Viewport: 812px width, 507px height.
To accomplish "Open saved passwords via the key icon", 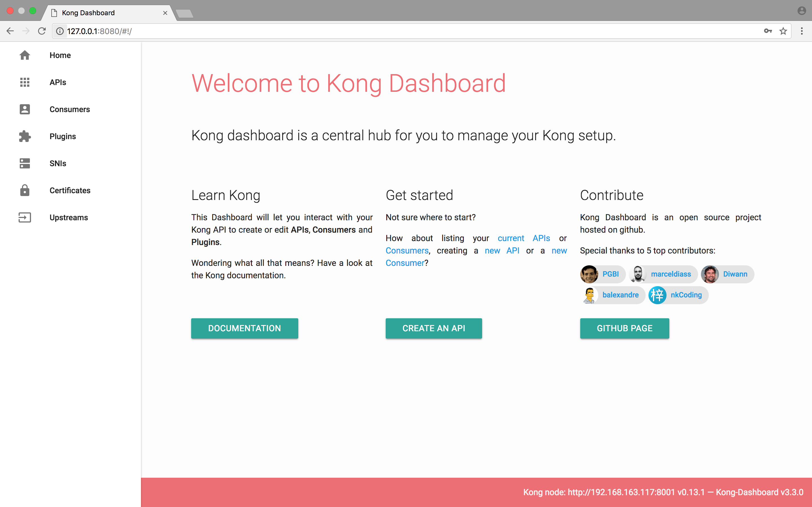I will 767,31.
